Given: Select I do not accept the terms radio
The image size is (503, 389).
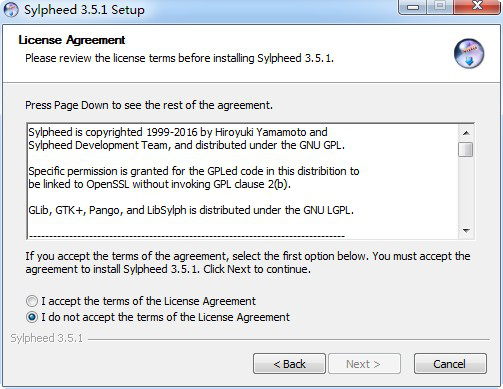Looking at the screenshot, I should 32,317.
